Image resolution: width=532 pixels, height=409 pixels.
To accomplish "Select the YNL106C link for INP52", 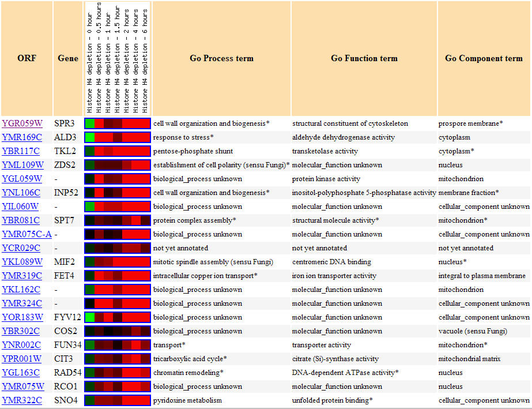I will [21, 193].
